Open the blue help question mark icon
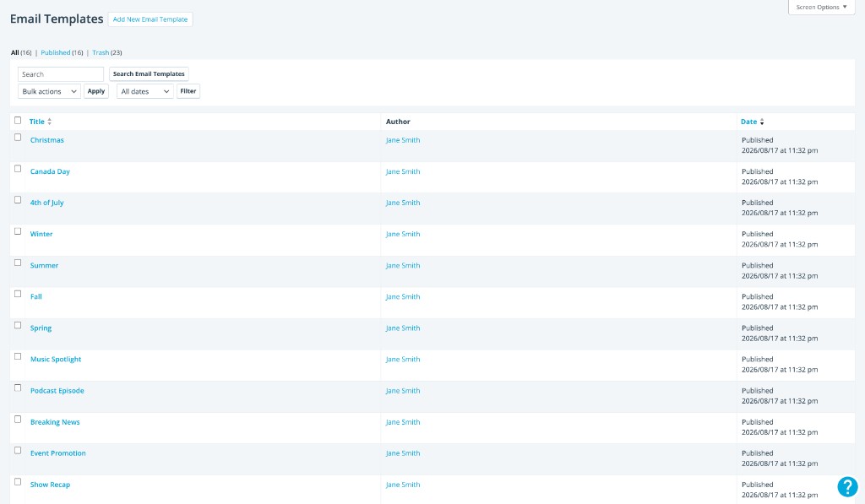865x504 pixels. pos(847,487)
